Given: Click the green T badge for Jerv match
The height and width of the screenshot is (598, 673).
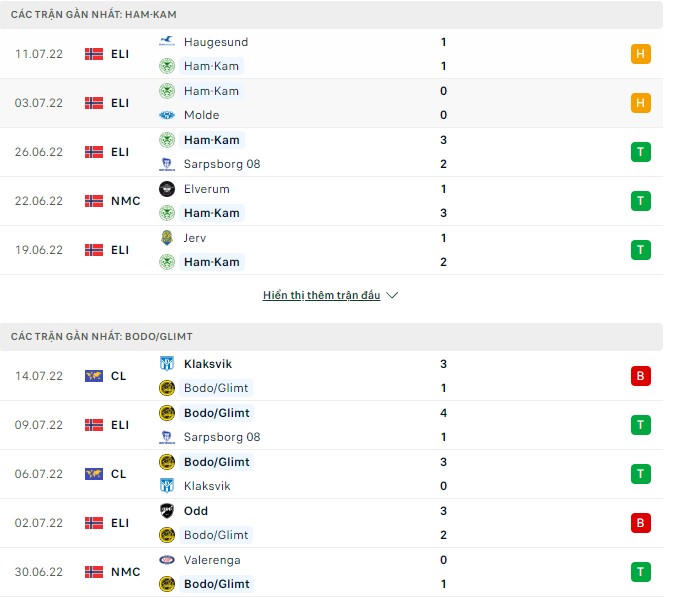Looking at the screenshot, I should pyautogui.click(x=640, y=250).
